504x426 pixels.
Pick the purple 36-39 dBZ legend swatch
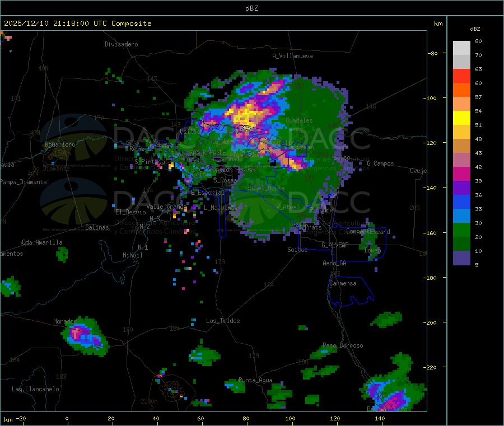point(461,188)
